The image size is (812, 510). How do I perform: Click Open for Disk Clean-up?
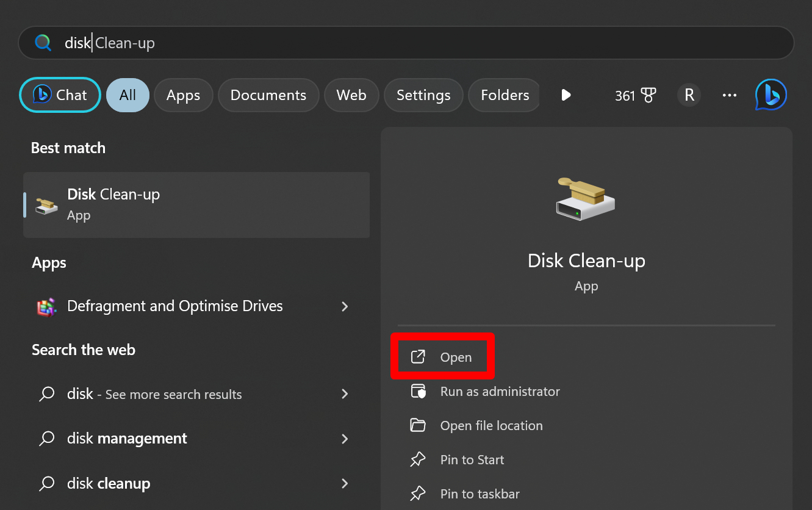442,357
